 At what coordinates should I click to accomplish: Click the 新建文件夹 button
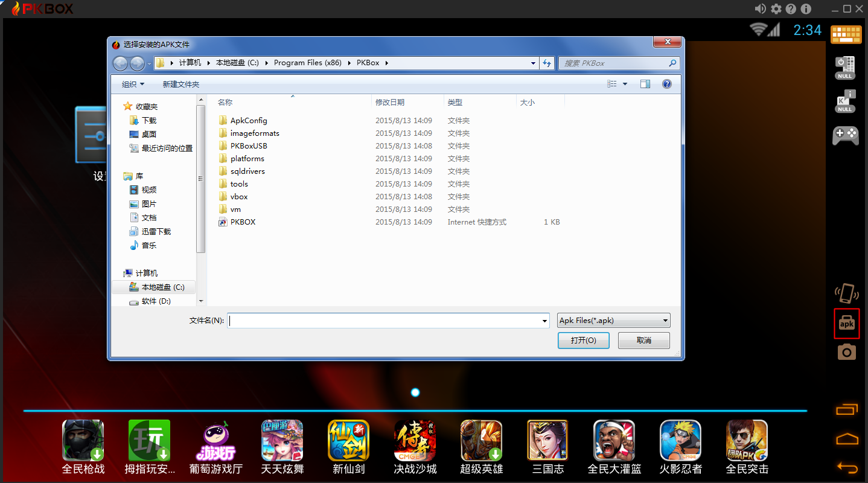coord(180,85)
